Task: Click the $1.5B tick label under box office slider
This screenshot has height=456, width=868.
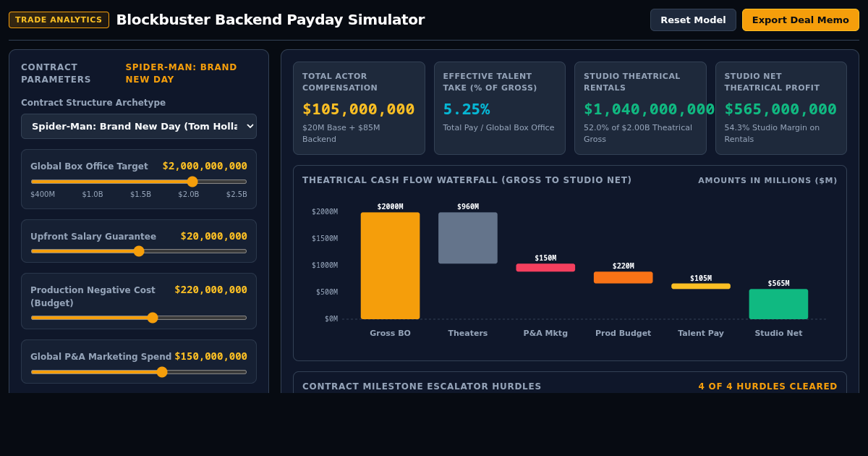Action: (x=140, y=195)
